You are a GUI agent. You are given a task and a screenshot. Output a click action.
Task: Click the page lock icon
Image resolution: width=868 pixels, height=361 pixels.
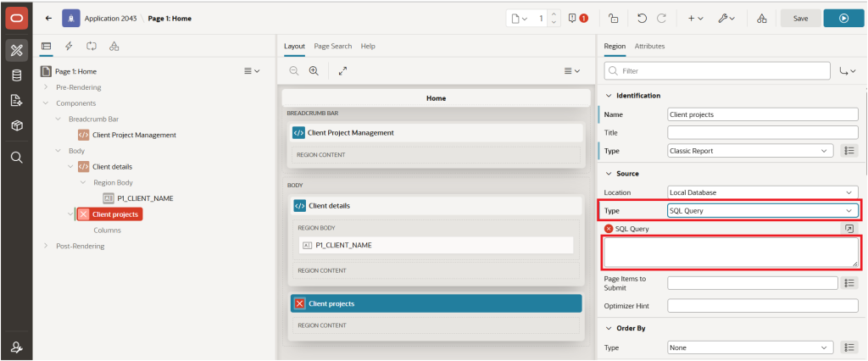(614, 19)
